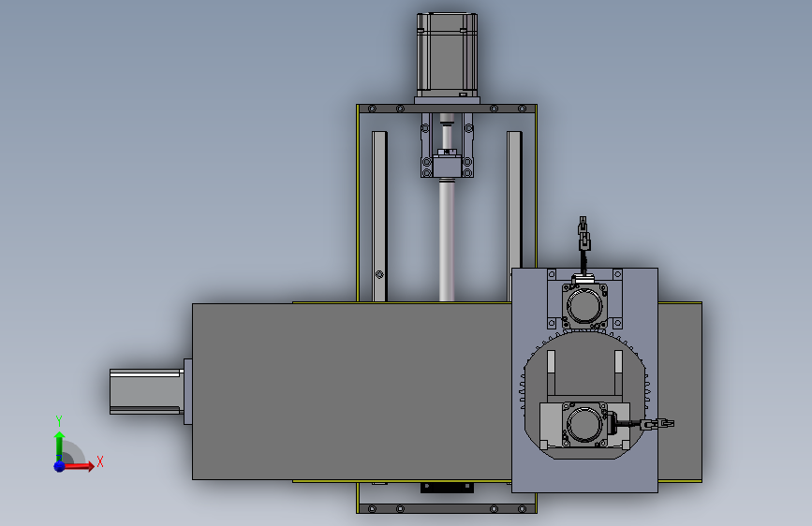The image size is (812, 526).
Task: Select the large stepper motor at top
Action: click(x=447, y=54)
